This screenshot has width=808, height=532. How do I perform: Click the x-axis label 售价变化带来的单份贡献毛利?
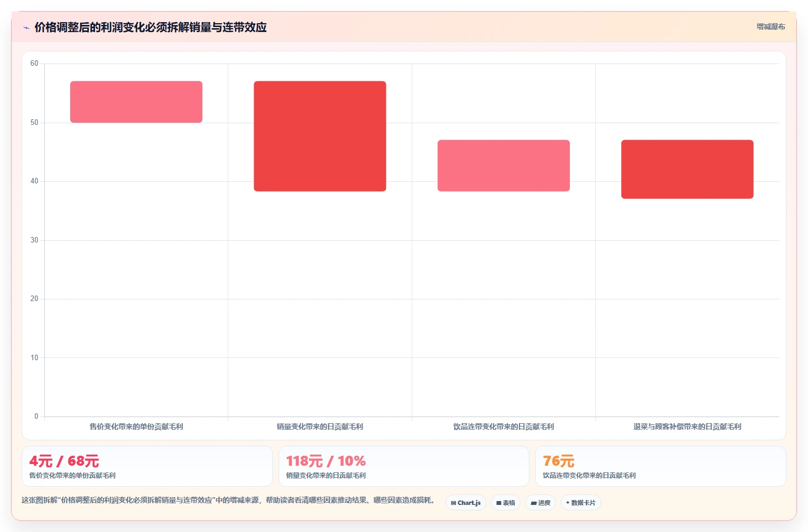coord(137,426)
